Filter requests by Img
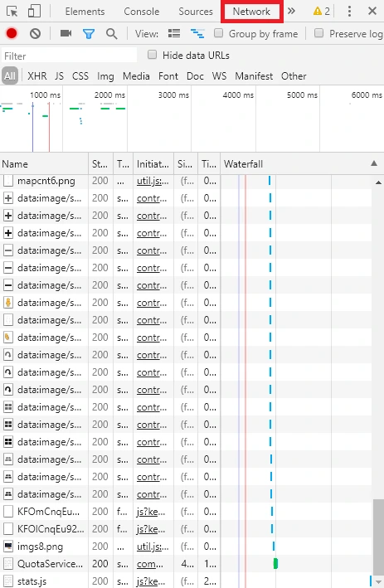 (x=105, y=76)
